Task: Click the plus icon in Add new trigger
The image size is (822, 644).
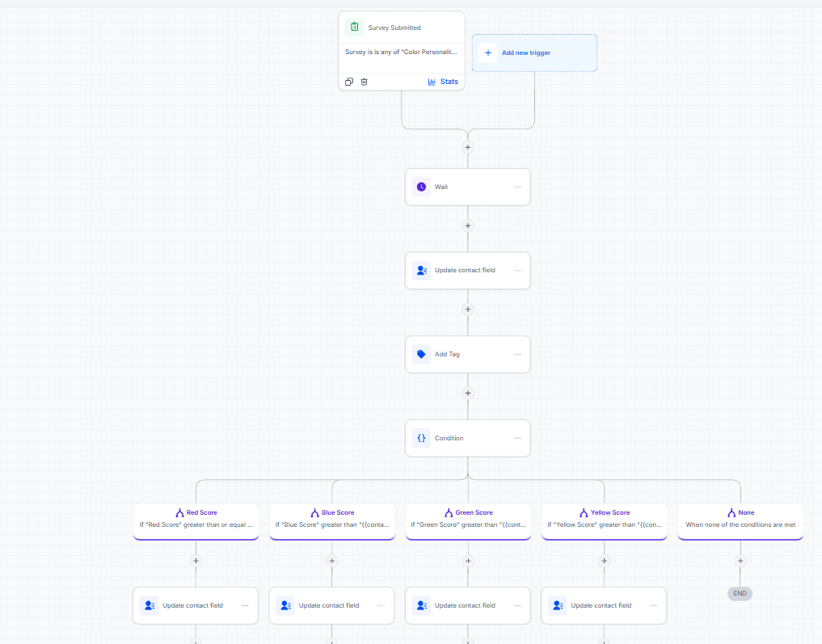Action: point(487,53)
